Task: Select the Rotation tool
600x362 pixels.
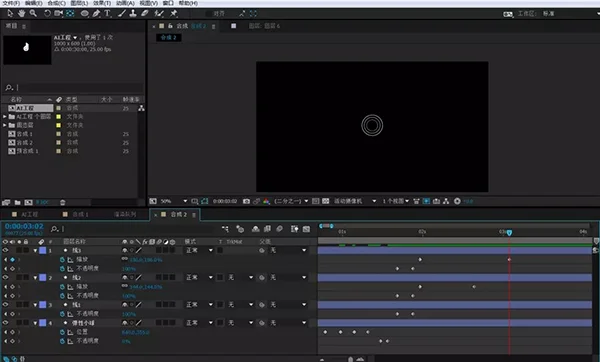Action: (x=47, y=13)
